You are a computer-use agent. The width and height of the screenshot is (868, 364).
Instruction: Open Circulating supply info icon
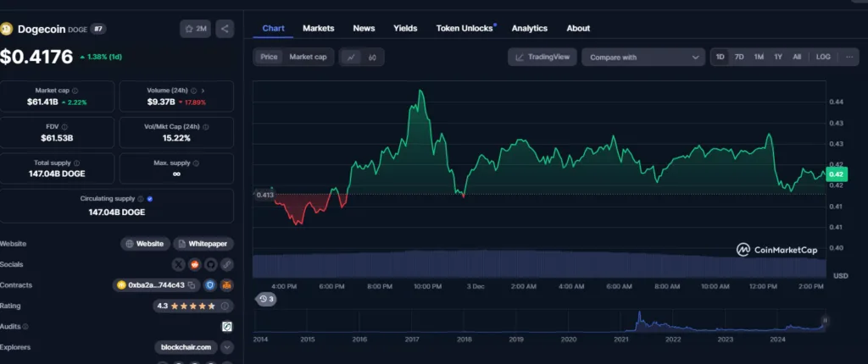tap(140, 199)
